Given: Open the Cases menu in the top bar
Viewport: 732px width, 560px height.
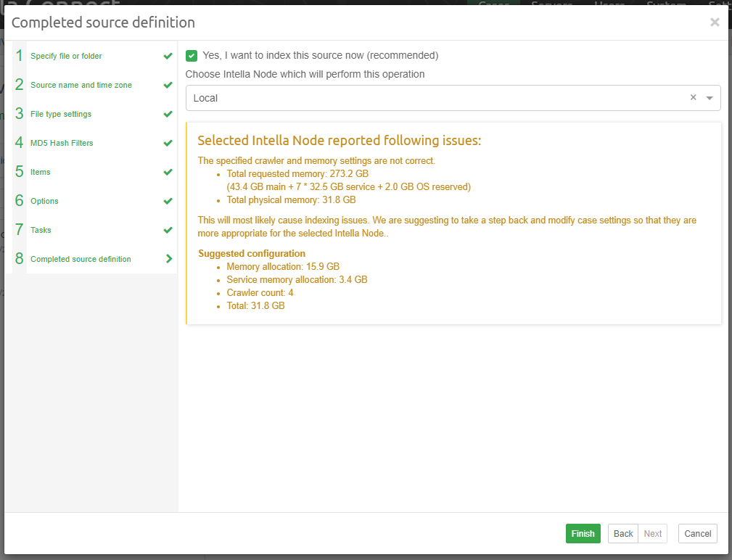Looking at the screenshot, I should (x=494, y=4).
